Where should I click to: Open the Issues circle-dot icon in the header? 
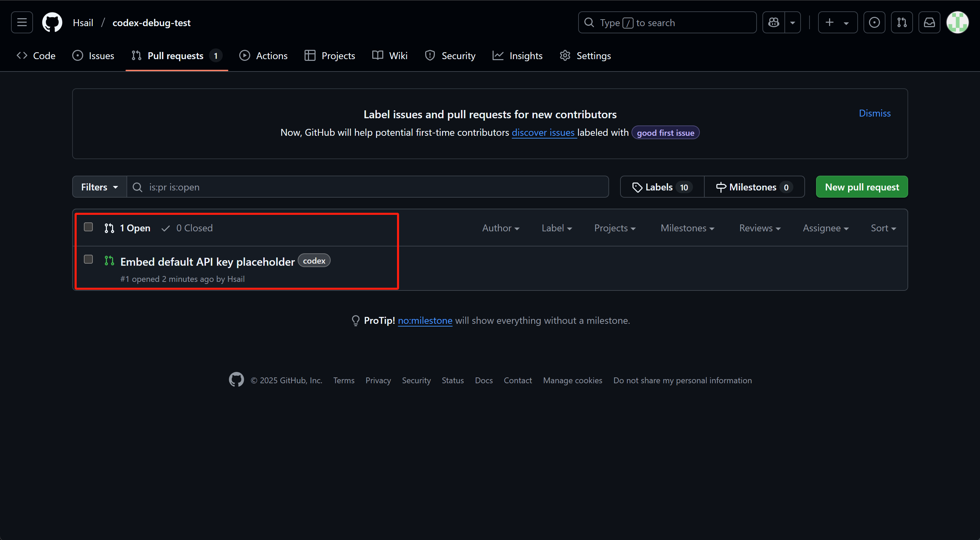click(x=874, y=22)
